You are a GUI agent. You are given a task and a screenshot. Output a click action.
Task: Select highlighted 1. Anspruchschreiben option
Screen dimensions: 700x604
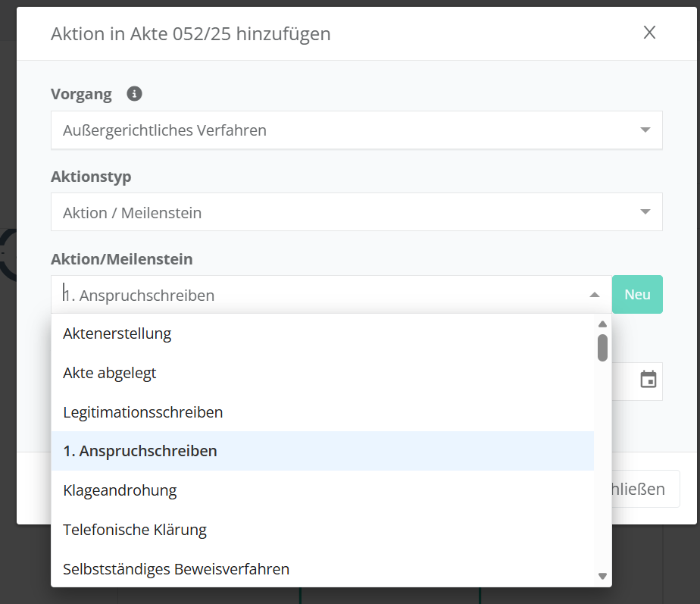point(140,451)
